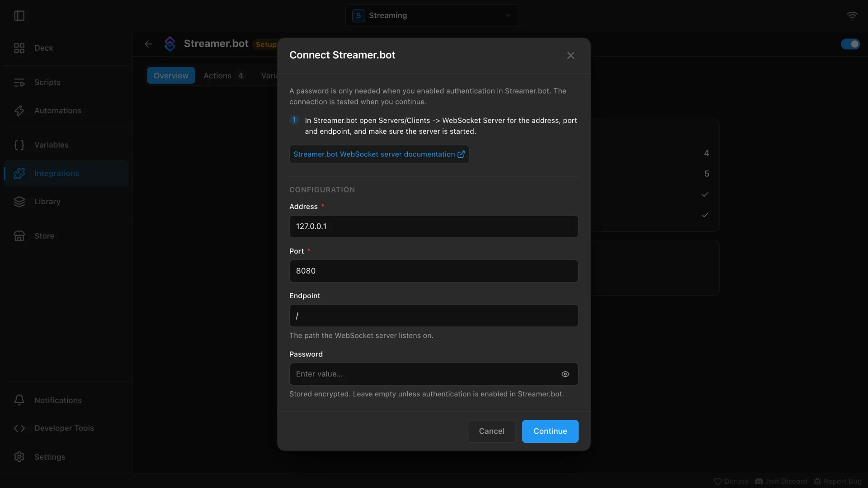This screenshot has width=868, height=488.
Task: Open the Streaming profile dropdown
Action: (x=432, y=15)
